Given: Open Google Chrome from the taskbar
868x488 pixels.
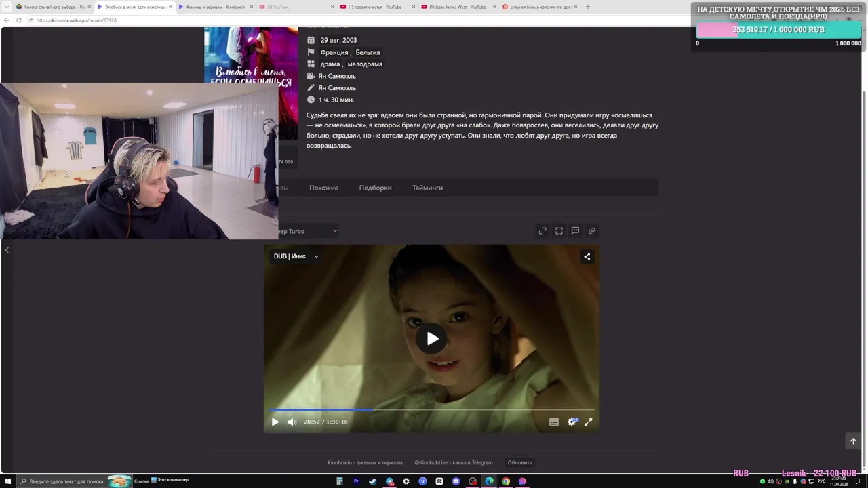Looking at the screenshot, I should click(x=506, y=481).
